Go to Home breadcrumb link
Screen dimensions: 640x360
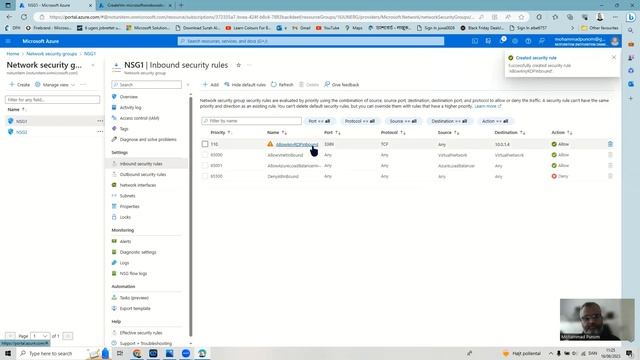13,54
